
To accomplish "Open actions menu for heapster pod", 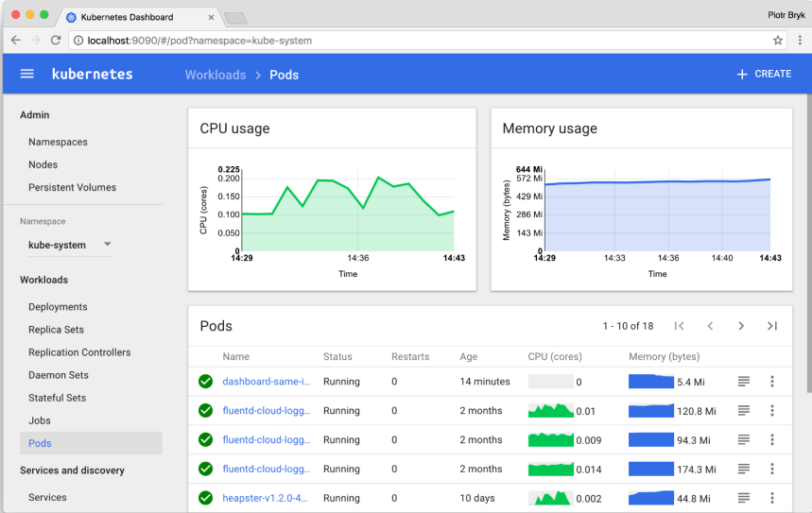I will tap(772, 498).
